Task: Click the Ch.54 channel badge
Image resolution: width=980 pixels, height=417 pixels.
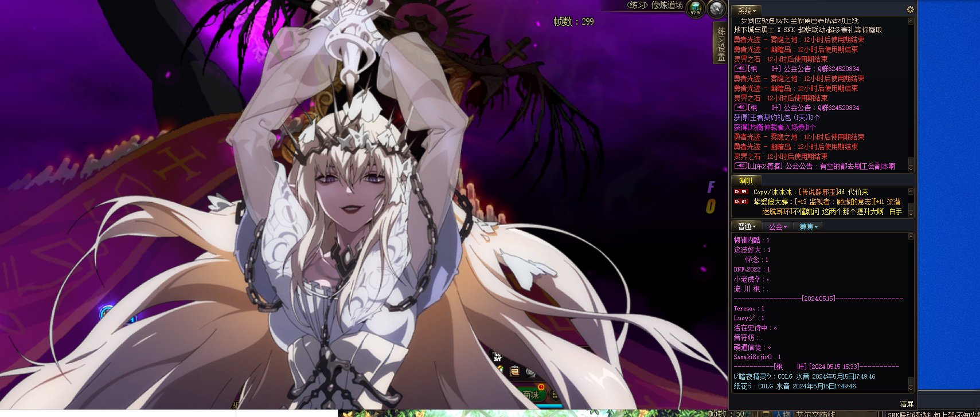Action: 741,192
